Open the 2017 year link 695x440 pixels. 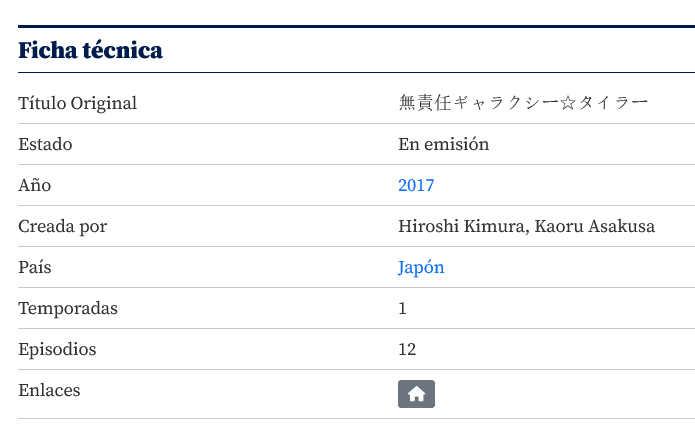pos(416,185)
